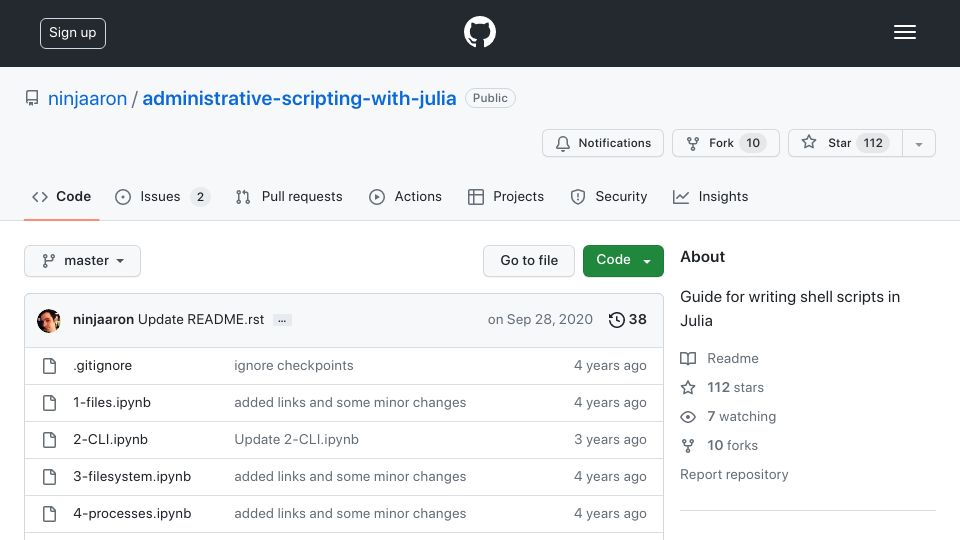The image size is (960, 540).
Task: Click the Pull requests branch icon
Action: pos(243,197)
